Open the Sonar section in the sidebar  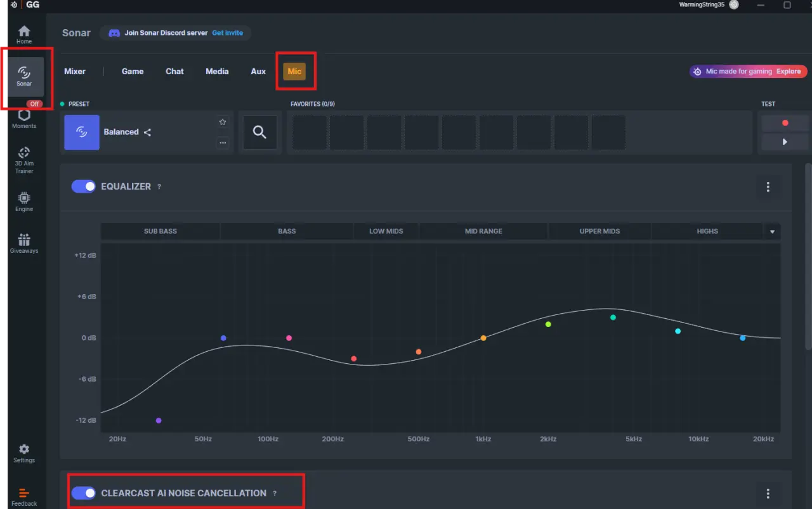pyautogui.click(x=24, y=76)
